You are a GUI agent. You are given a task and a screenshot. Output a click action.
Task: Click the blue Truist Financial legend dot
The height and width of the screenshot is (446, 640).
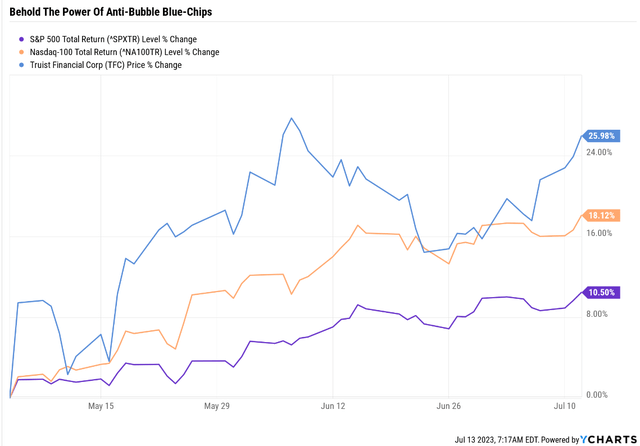tap(21, 65)
